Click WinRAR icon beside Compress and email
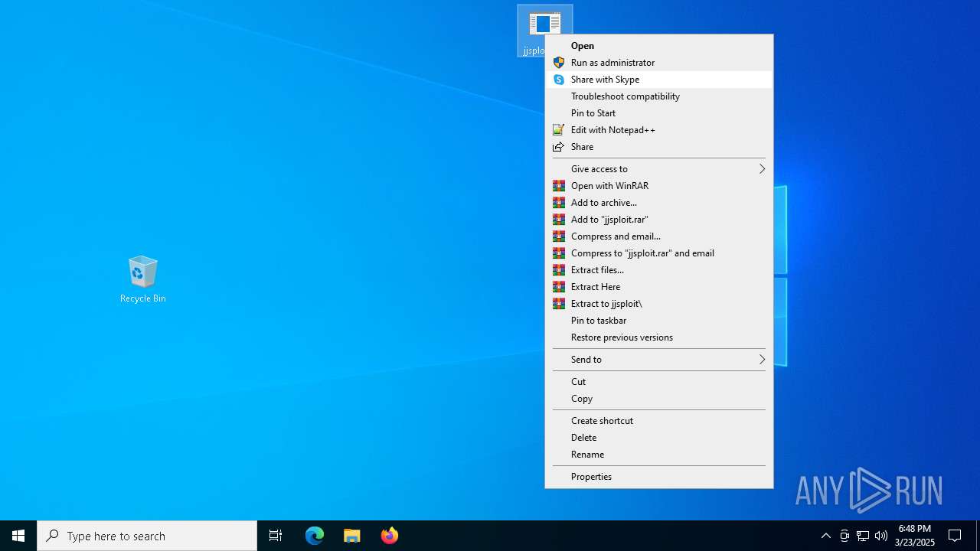This screenshot has width=980, height=551. 559,236
